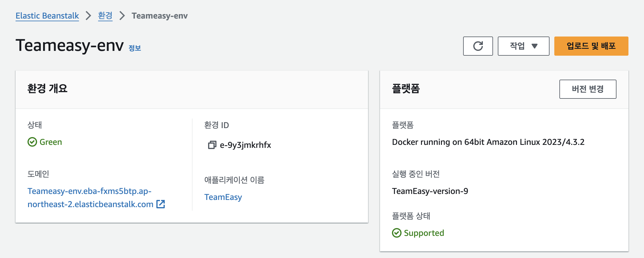Image resolution: width=644 pixels, height=258 pixels.
Task: Open the TeamEasy application link
Action: click(223, 197)
